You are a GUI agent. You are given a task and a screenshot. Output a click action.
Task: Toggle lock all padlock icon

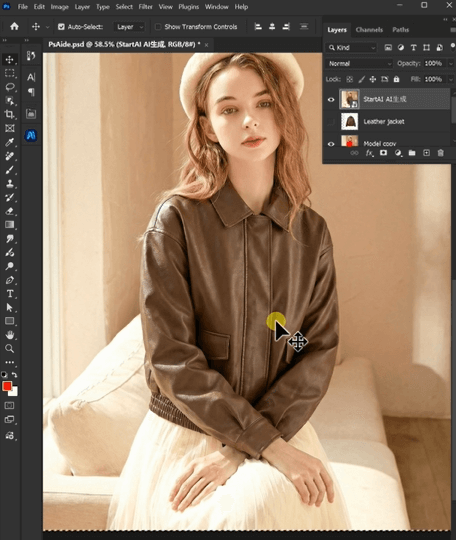396,79
